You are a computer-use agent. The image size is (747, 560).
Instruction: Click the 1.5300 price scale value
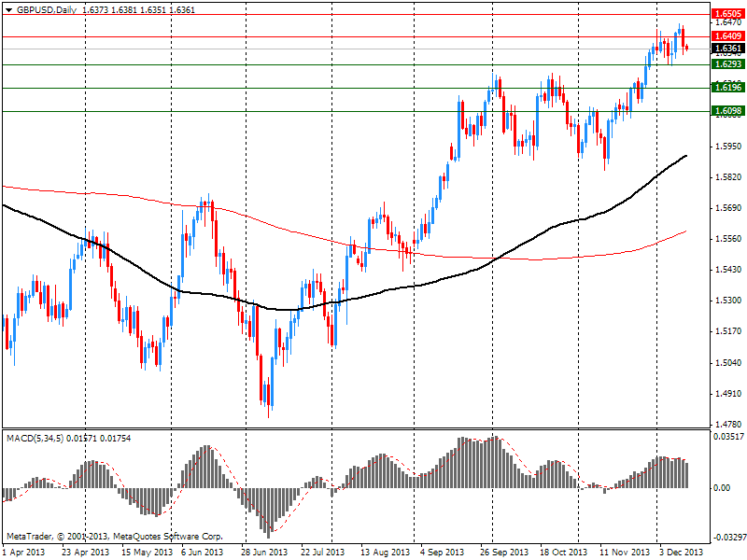pos(727,301)
